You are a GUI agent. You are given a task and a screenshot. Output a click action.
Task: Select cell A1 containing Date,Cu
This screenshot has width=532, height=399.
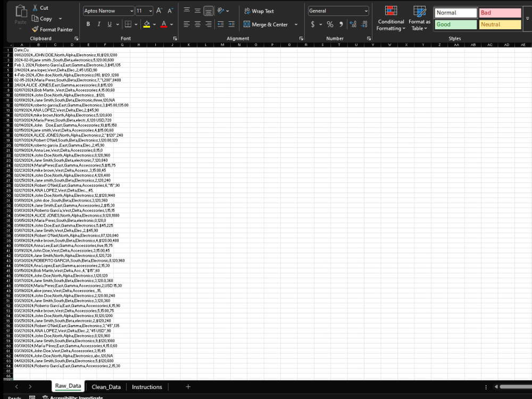click(x=21, y=50)
